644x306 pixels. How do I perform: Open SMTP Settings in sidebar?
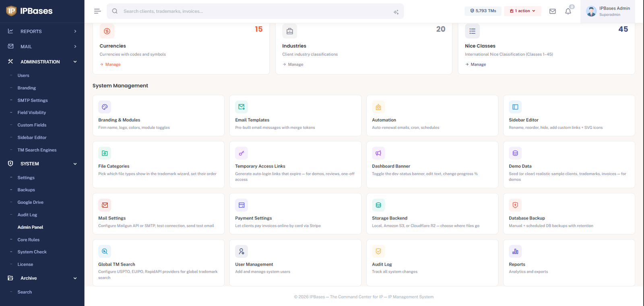33,101
